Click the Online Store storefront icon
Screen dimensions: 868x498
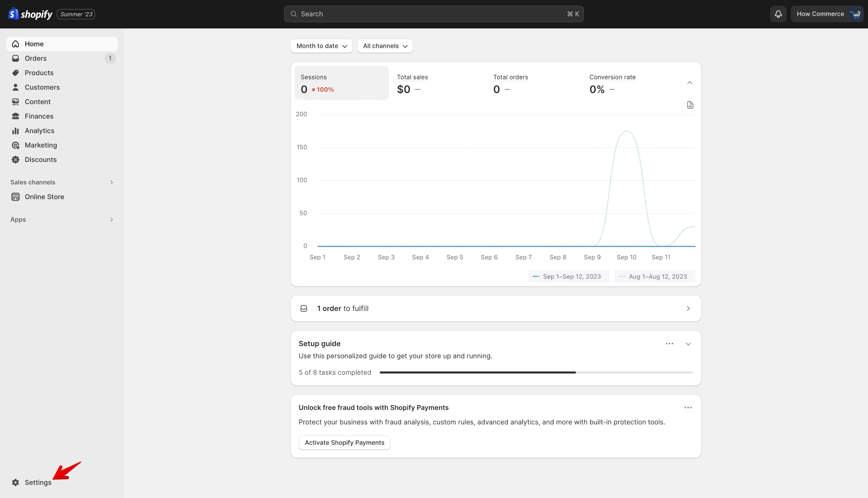[x=15, y=197]
